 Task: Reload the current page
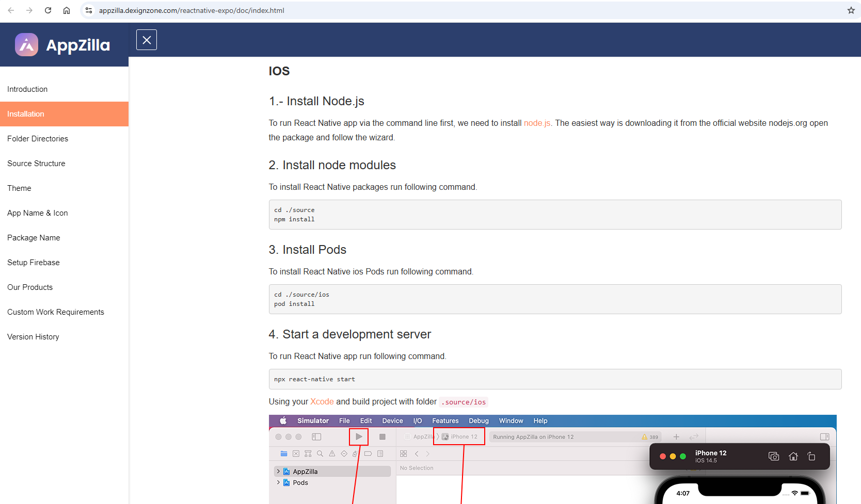point(48,10)
